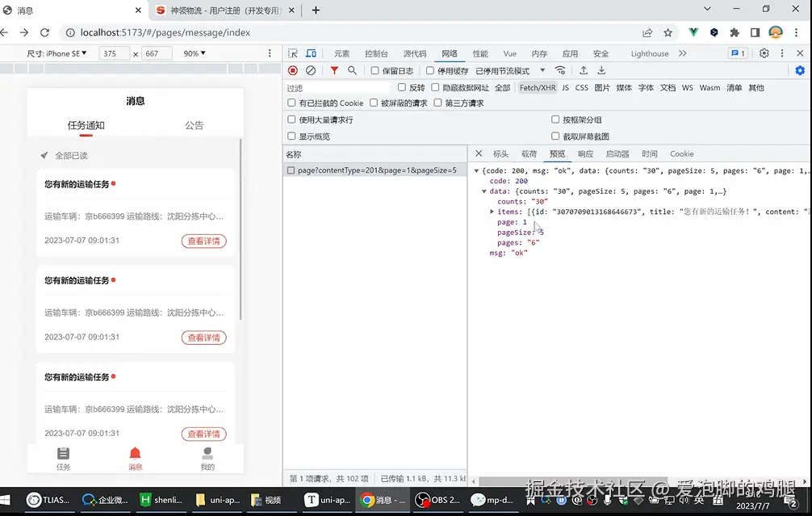The width and height of the screenshot is (812, 516).
Task: Collapse the root response object
Action: pos(476,170)
